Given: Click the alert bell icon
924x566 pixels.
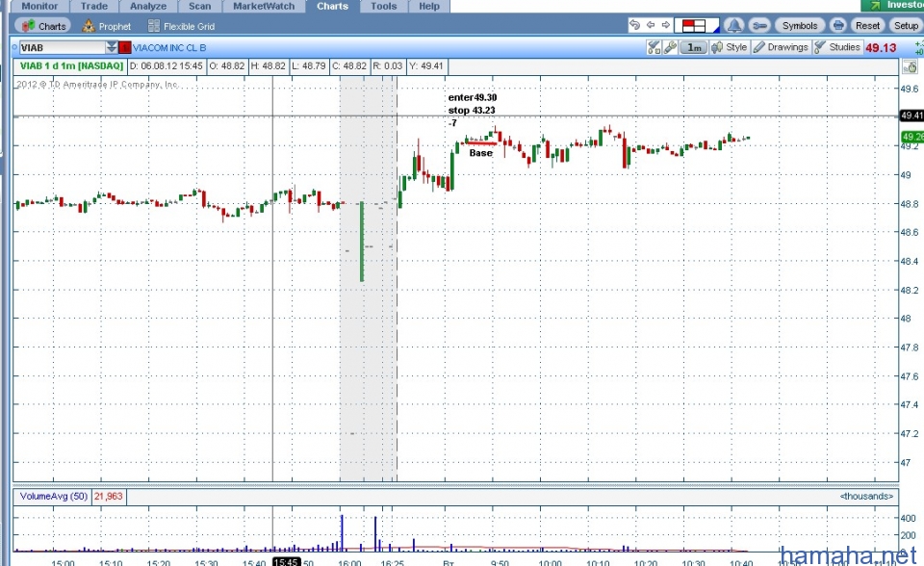Looking at the screenshot, I should (733, 25).
